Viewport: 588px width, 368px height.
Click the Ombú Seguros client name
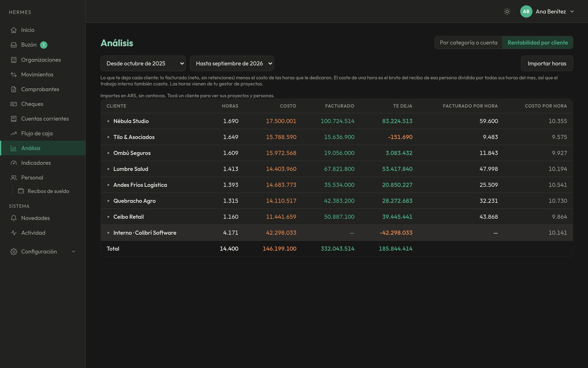(x=132, y=153)
